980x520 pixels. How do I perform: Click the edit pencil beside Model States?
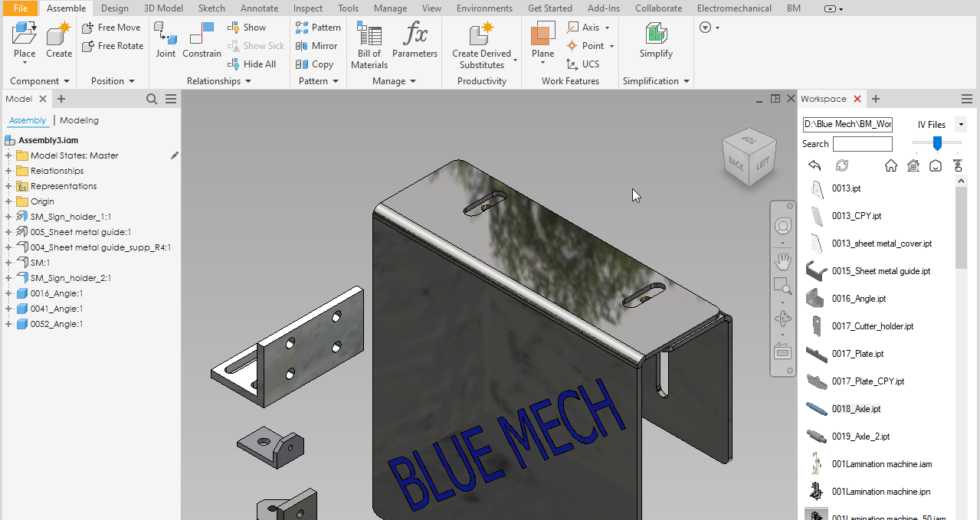[x=175, y=155]
